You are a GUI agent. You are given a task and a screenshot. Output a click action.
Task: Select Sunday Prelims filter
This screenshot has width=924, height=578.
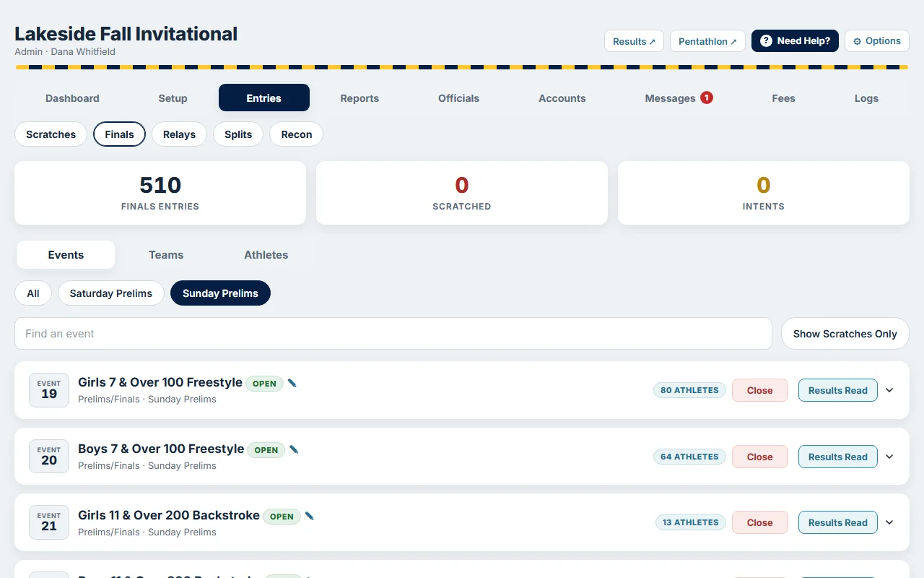click(x=220, y=293)
